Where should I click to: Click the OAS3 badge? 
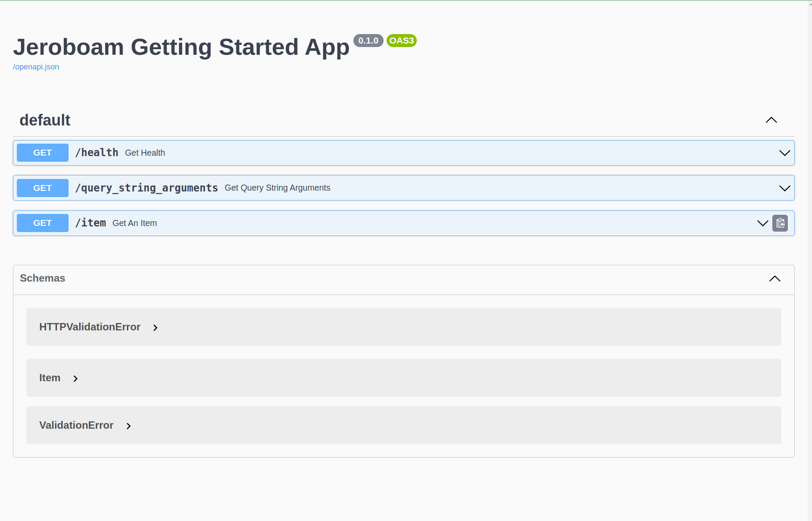402,41
